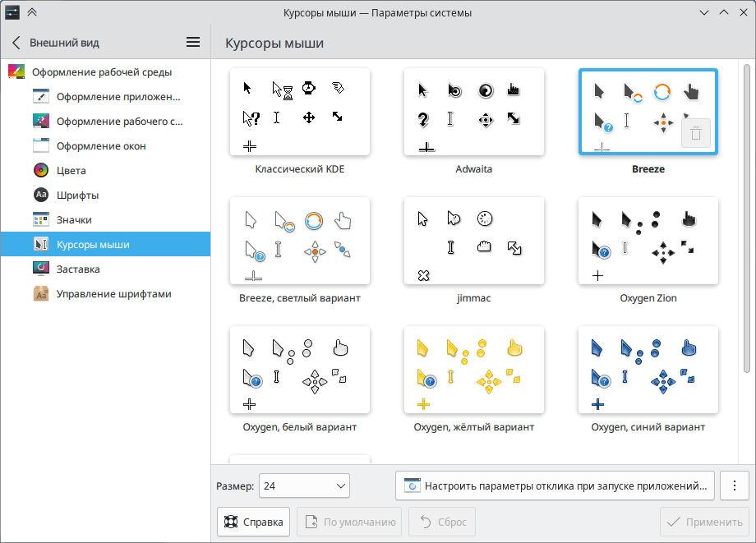Click the Справка button
The width and height of the screenshot is (756, 543).
point(253,522)
